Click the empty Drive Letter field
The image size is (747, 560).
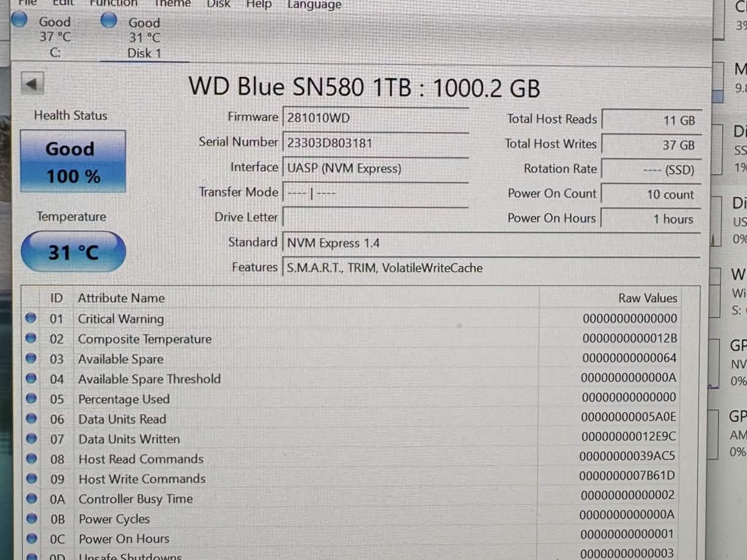tap(376, 218)
